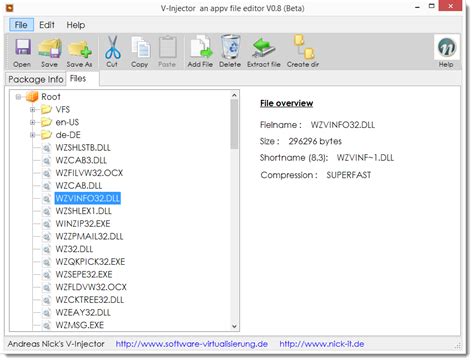Click the en-US folder icon
474x362 pixels.
[x=46, y=122]
